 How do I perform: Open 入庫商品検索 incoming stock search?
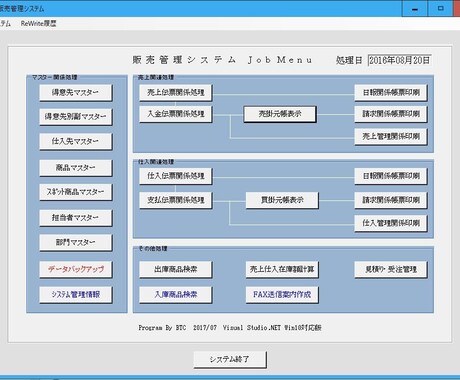(x=176, y=295)
